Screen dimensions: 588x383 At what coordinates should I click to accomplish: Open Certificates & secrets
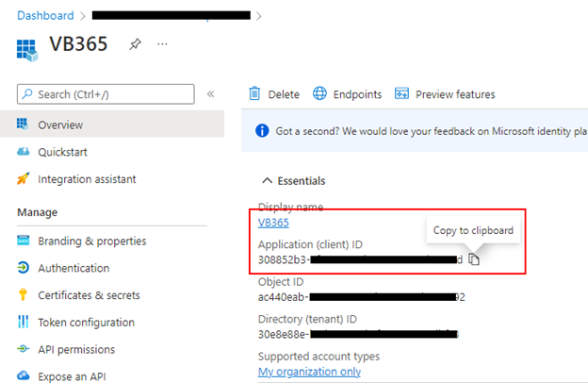pyautogui.click(x=89, y=295)
